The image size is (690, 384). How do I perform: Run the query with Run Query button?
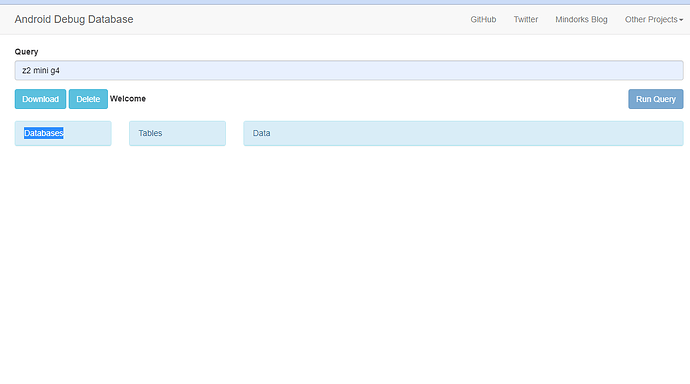pos(656,99)
